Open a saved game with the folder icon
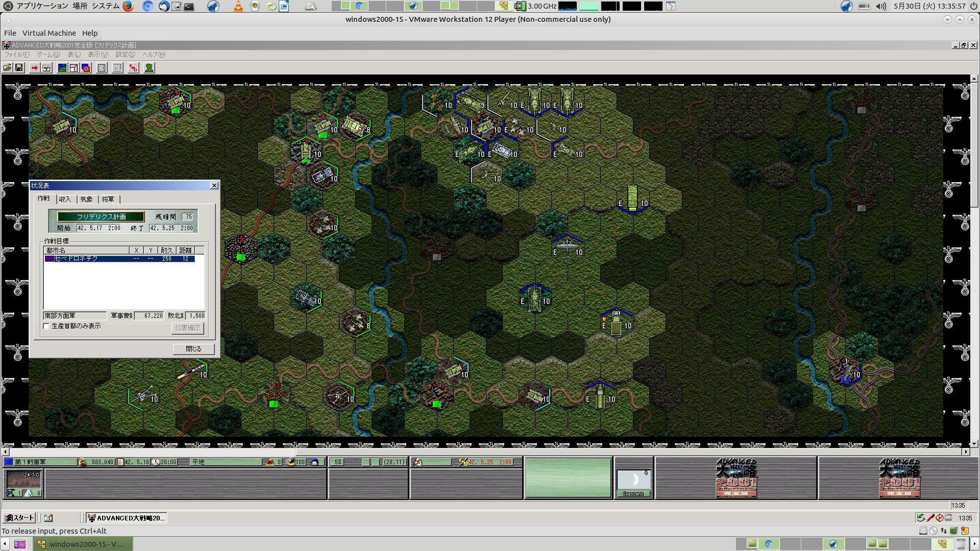This screenshot has width=980, height=551. pos(8,68)
